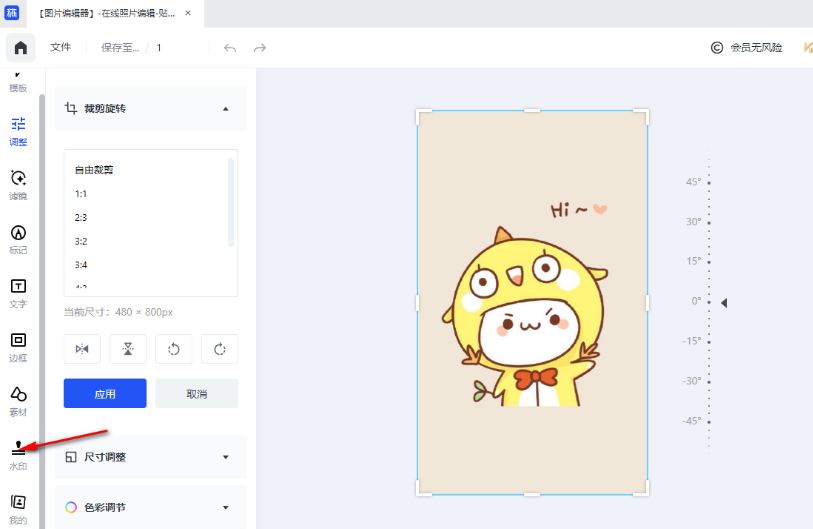Screen dimensions: 813x529
Task: Click the 会员无风险 link
Action: [x=756, y=48]
